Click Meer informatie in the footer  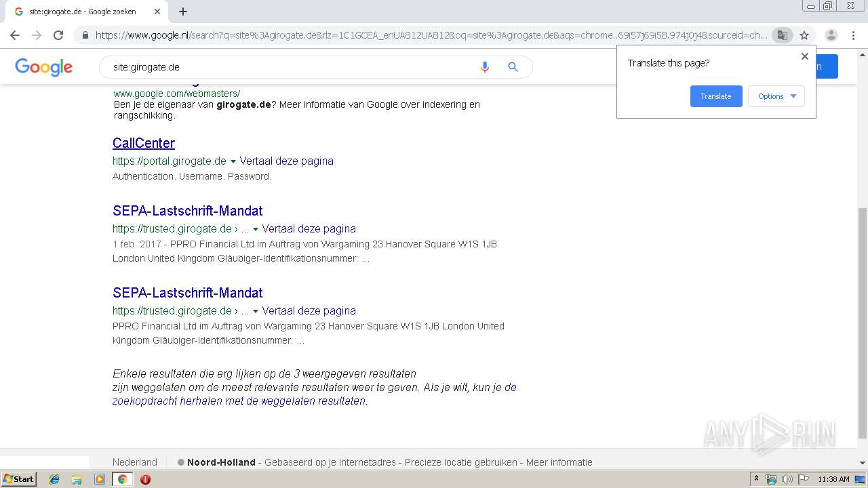(559, 462)
